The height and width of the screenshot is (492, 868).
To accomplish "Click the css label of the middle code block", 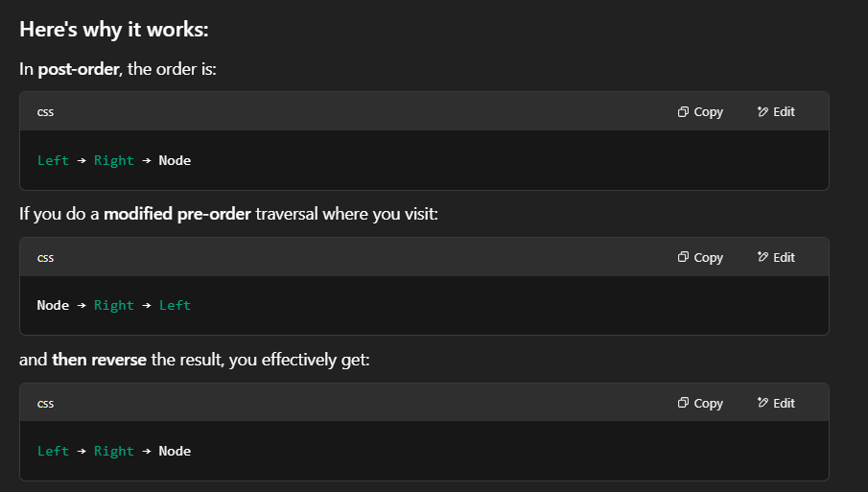I will [x=45, y=258].
